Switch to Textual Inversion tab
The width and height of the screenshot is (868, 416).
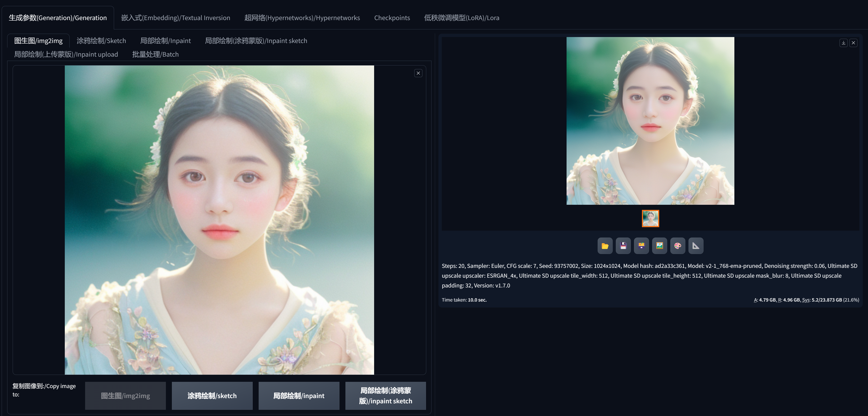[x=175, y=18]
